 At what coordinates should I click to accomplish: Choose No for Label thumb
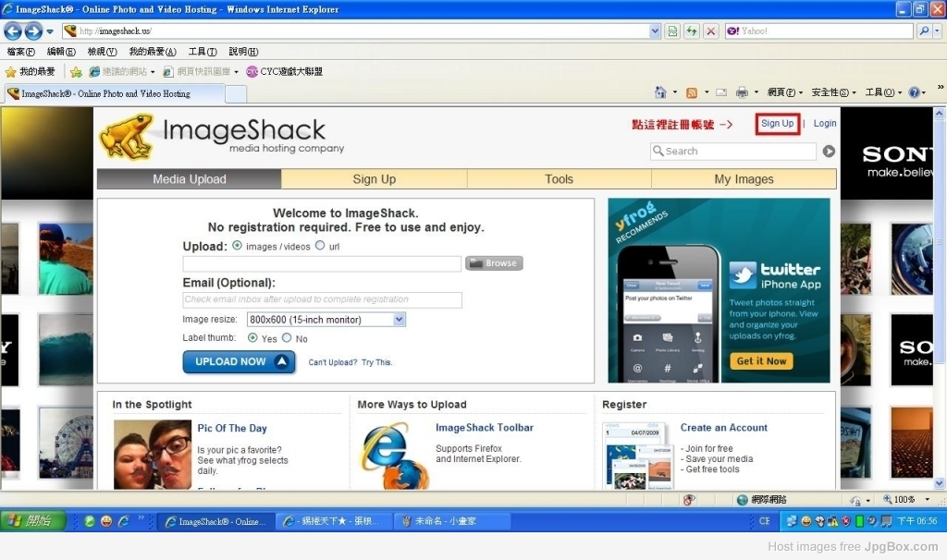pos(287,338)
